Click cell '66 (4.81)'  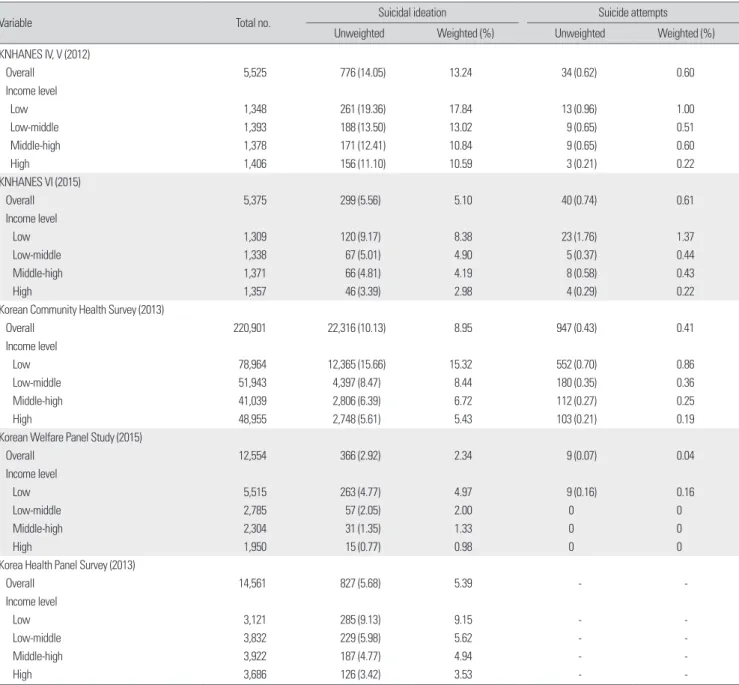pyautogui.click(x=362, y=273)
